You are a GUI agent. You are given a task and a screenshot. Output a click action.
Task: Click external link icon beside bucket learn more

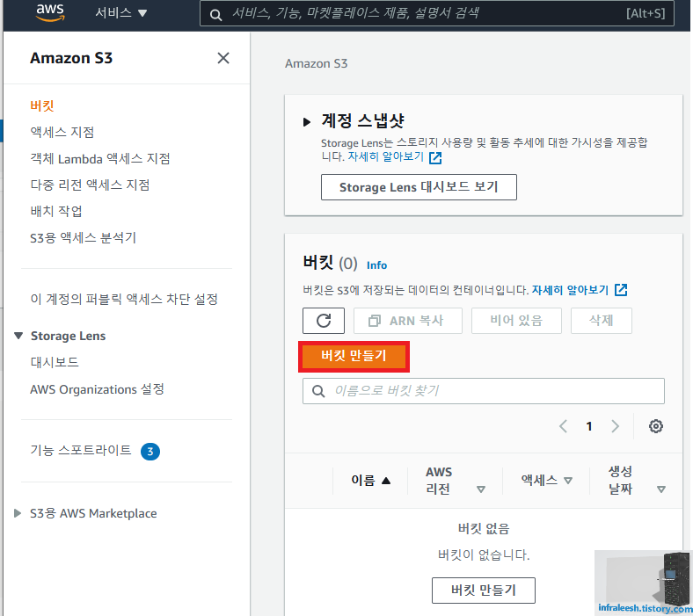(621, 290)
